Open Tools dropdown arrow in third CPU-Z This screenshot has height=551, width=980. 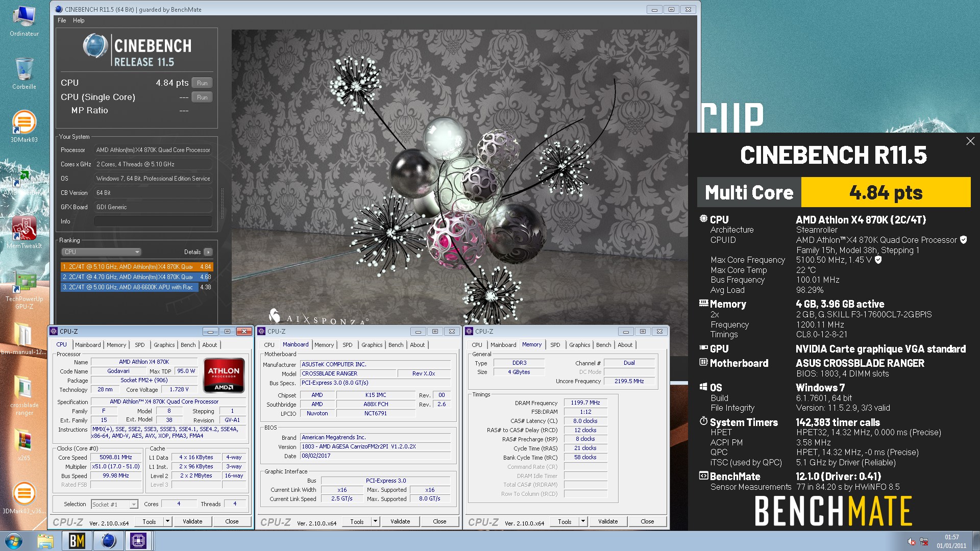pyautogui.click(x=583, y=521)
